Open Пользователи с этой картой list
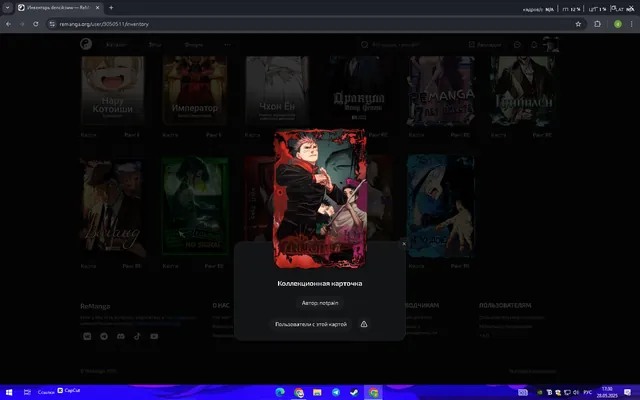640x400 pixels. tap(311, 324)
